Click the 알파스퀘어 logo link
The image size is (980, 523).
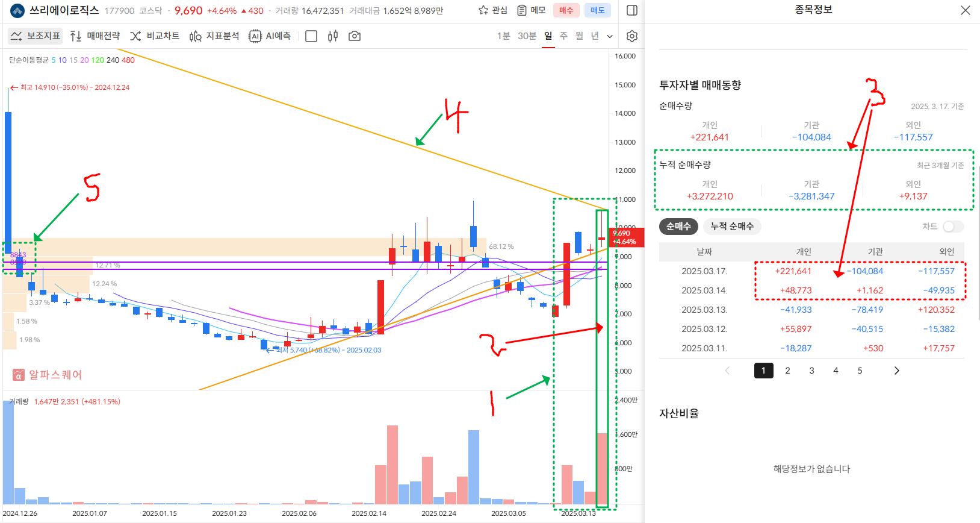coord(47,375)
